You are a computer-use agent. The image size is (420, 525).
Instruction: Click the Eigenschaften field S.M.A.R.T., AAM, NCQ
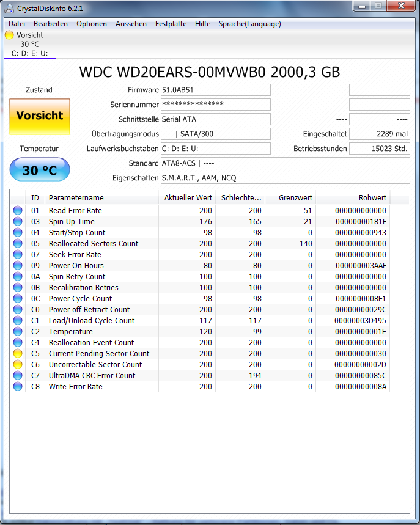(x=286, y=178)
